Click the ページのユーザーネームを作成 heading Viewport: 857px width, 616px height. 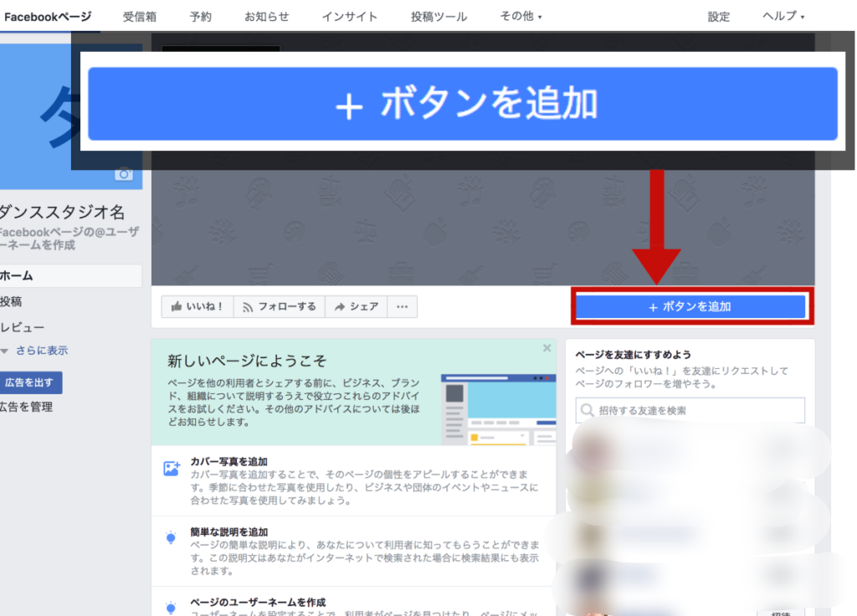[258, 602]
